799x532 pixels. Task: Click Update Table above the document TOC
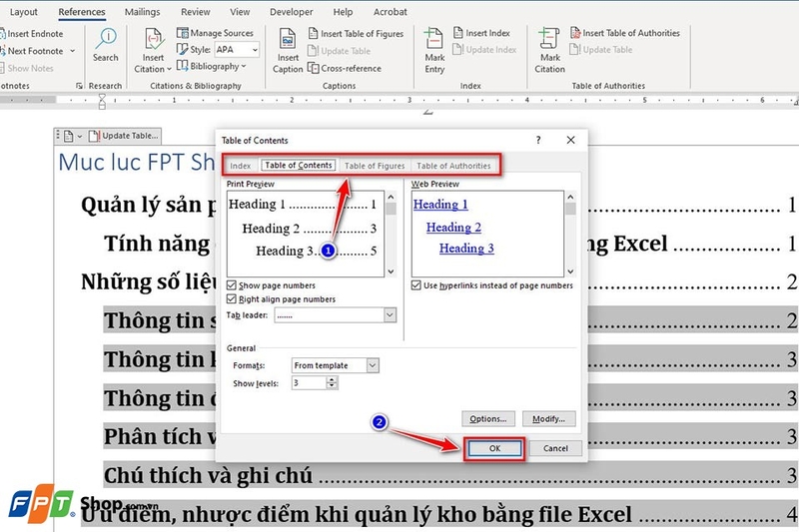pyautogui.click(x=124, y=136)
